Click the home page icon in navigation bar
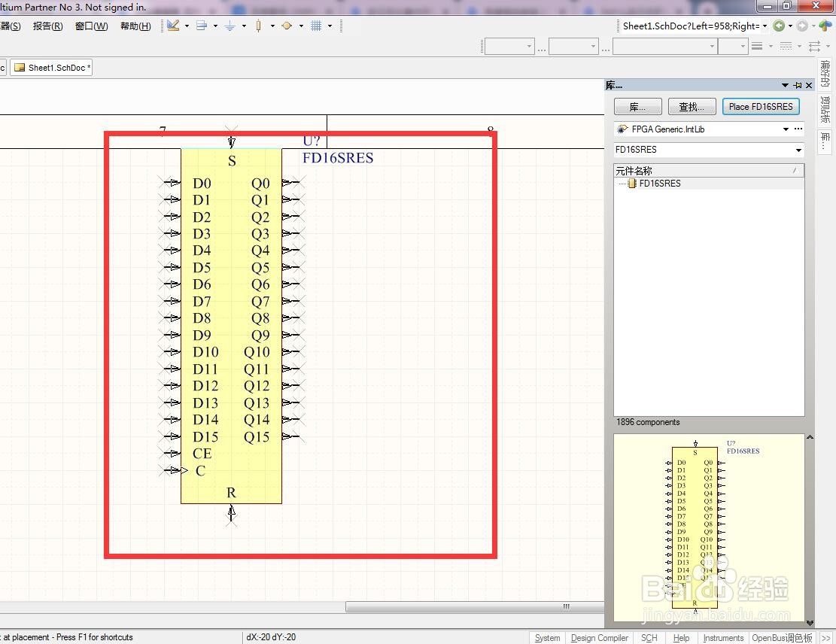This screenshot has height=644, width=836. coord(825,26)
